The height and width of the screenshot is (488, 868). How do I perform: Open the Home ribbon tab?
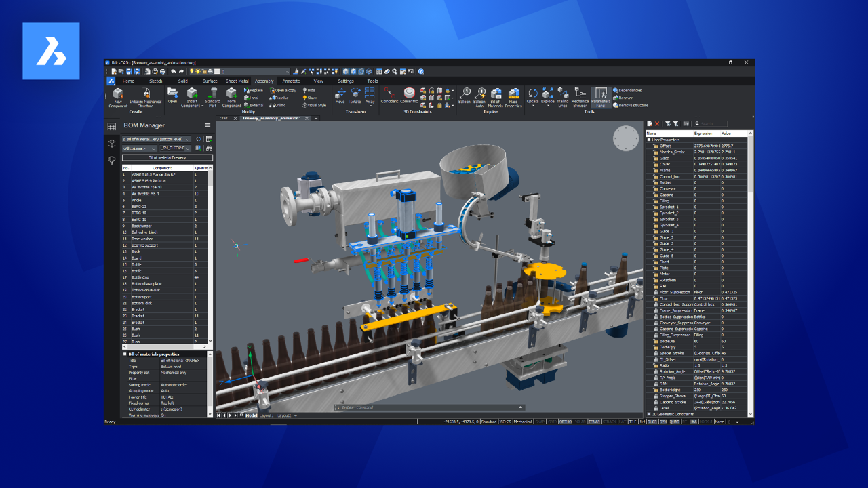[128, 81]
